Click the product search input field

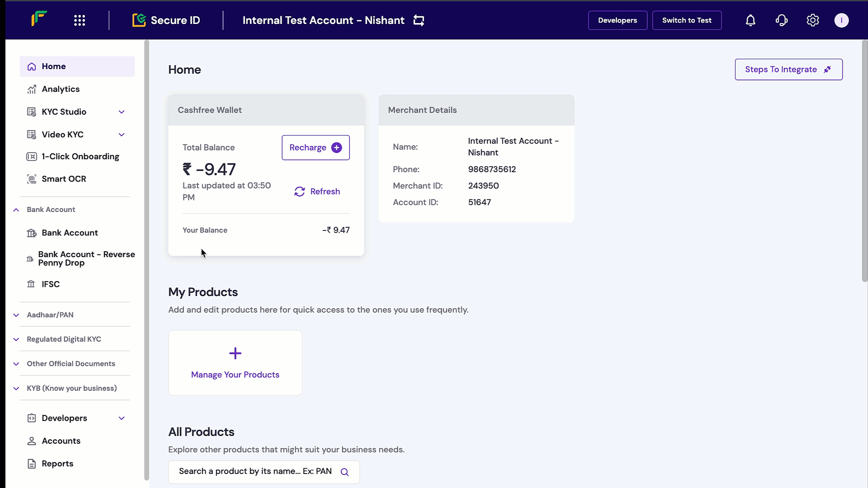[255, 472]
